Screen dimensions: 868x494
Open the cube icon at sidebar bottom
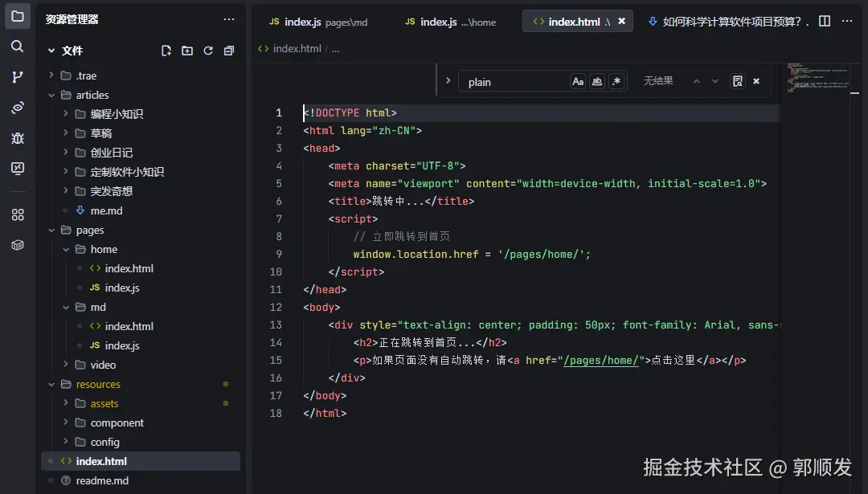coord(17,245)
